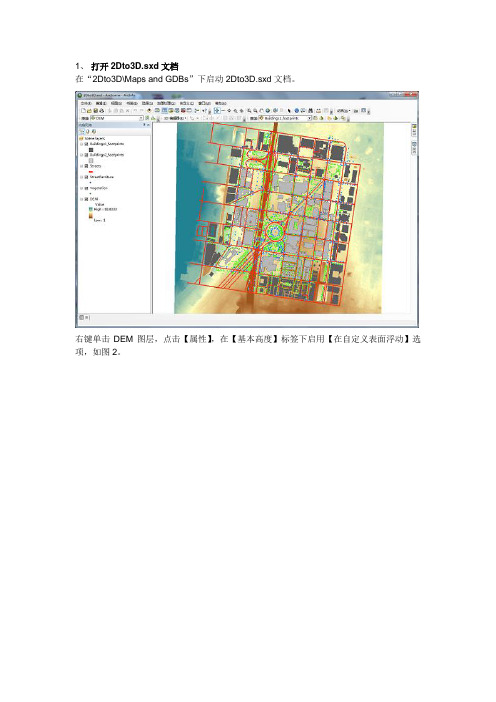Click the dark Buildings1_footprints symbol swatch

point(91,150)
